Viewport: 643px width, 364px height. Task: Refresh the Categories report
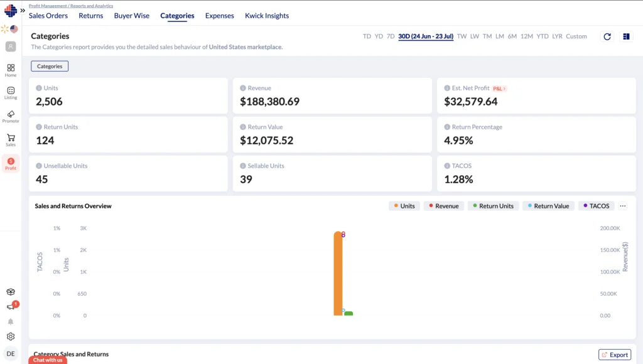(607, 36)
